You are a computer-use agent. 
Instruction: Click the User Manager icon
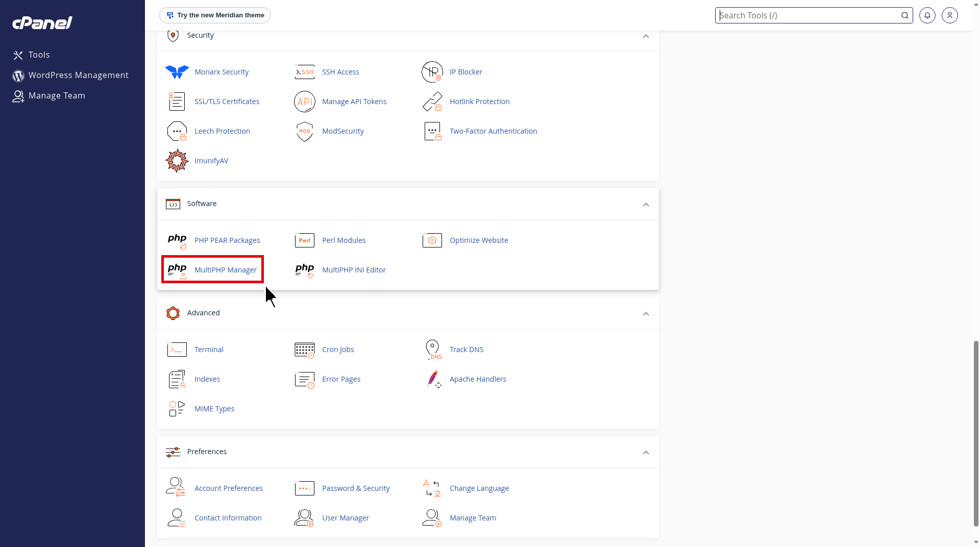coord(305,518)
